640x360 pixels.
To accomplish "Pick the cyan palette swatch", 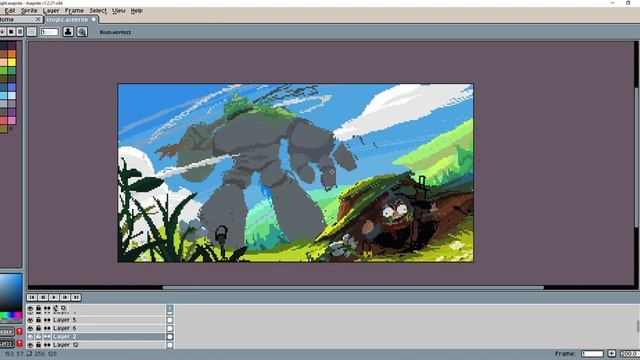I will click(x=3, y=96).
